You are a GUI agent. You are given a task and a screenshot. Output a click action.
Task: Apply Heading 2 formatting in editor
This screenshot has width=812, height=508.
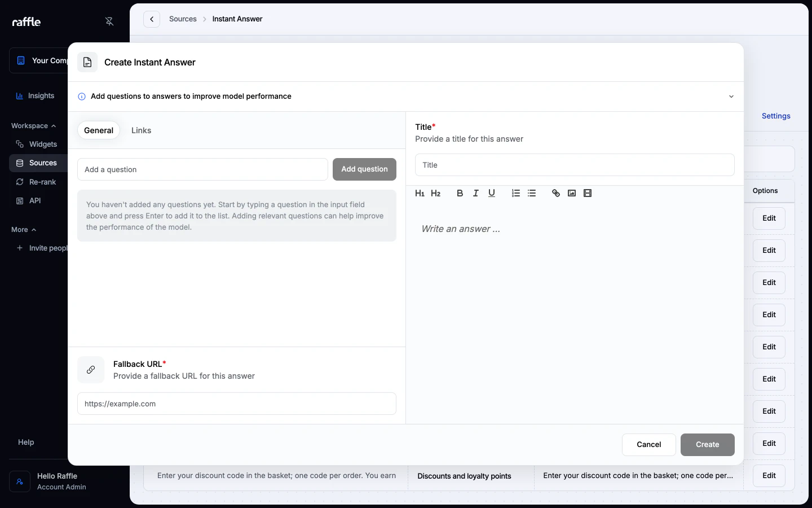435,193
